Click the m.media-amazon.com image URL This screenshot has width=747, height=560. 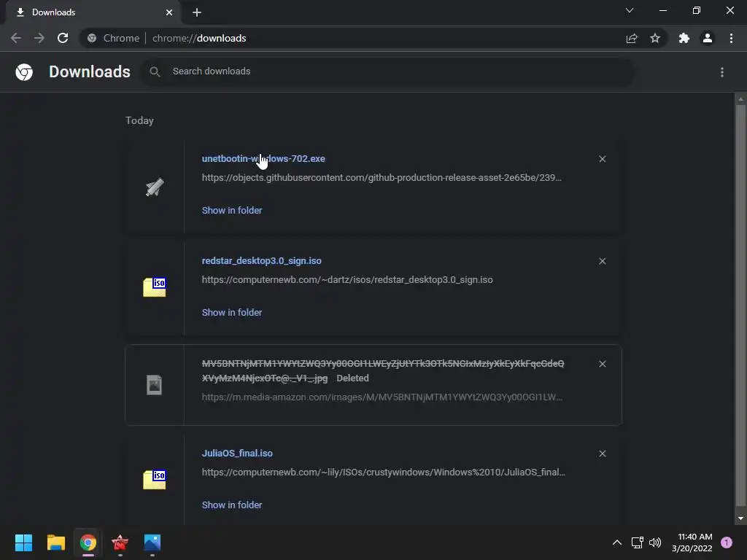(x=382, y=397)
